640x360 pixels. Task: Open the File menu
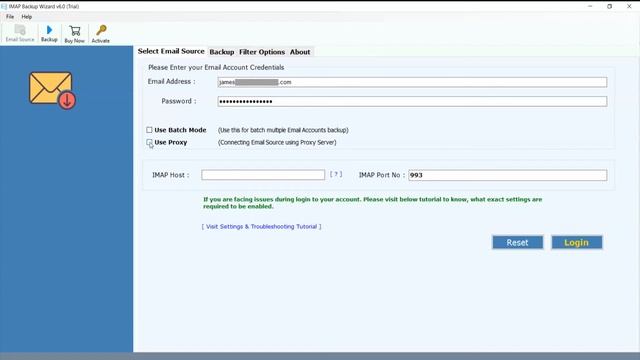pos(10,17)
